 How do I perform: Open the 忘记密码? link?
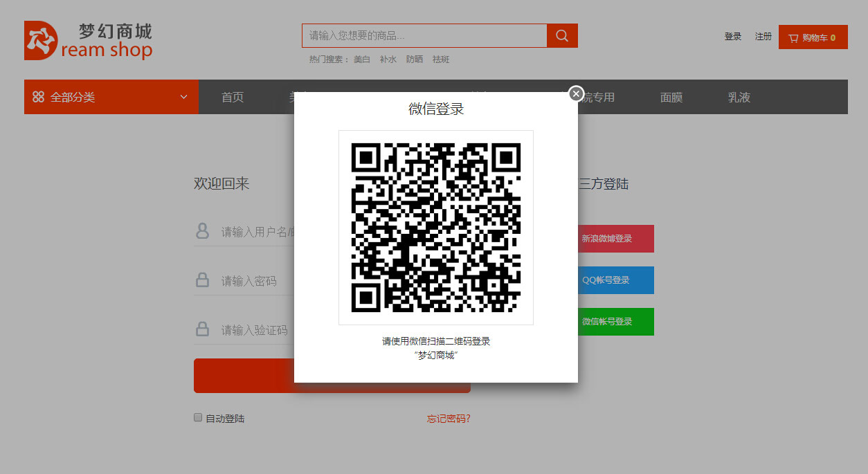449,419
